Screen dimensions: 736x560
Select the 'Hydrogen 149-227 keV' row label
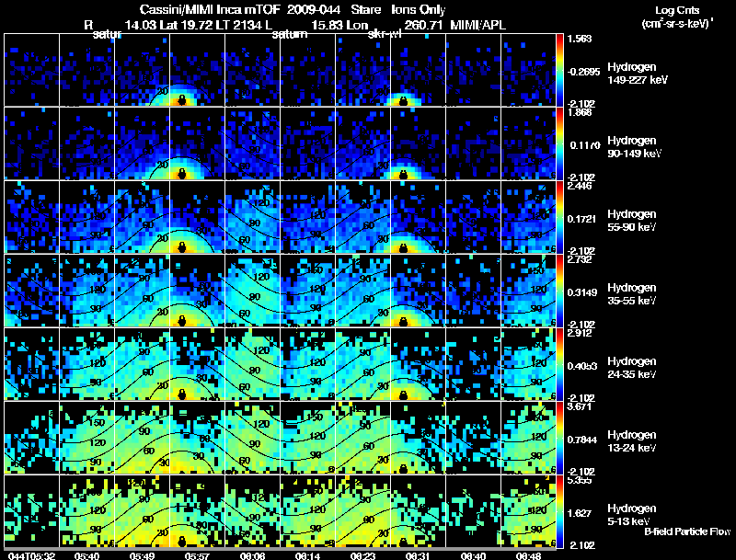(637, 74)
